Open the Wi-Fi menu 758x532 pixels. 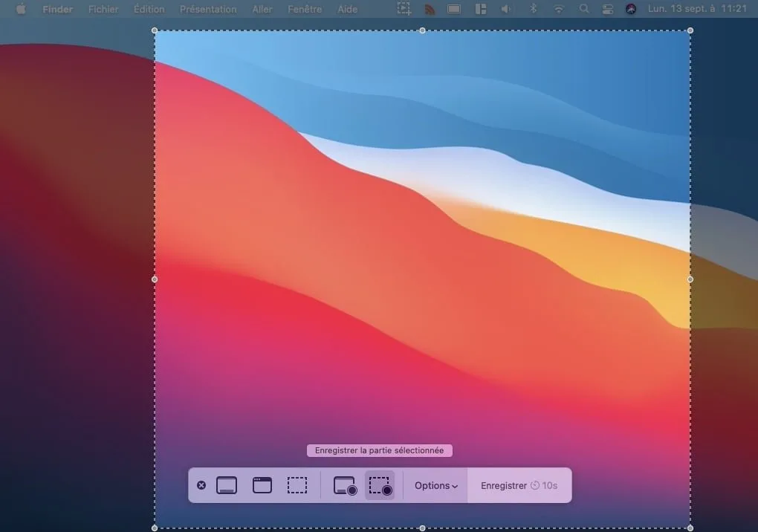(559, 9)
